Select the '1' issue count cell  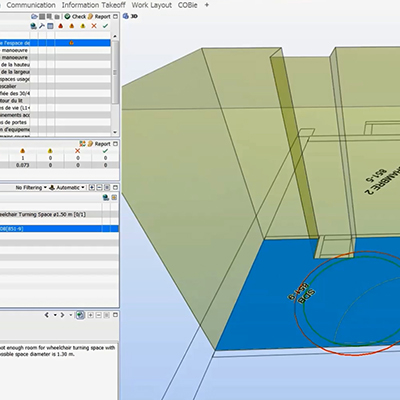(23, 158)
